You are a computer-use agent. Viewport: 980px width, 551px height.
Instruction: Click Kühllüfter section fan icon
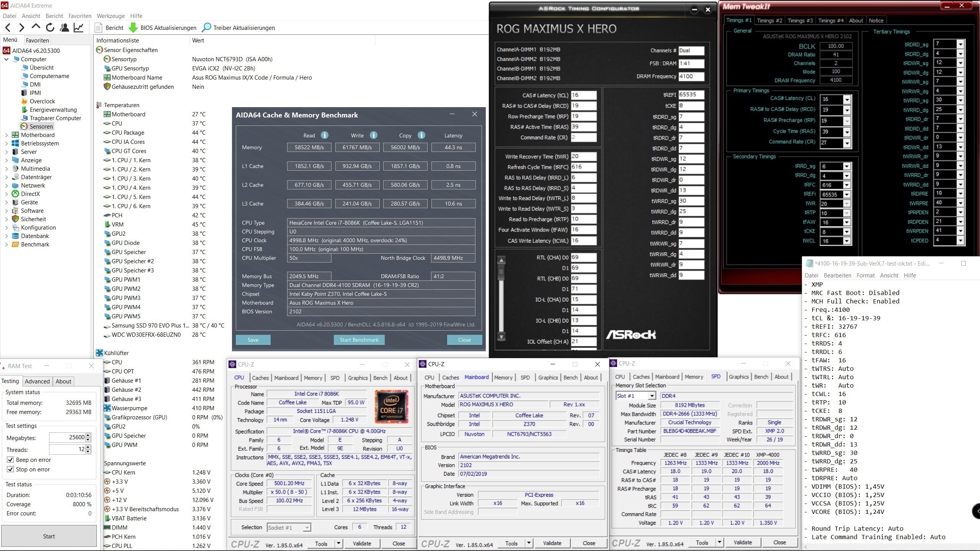100,353
